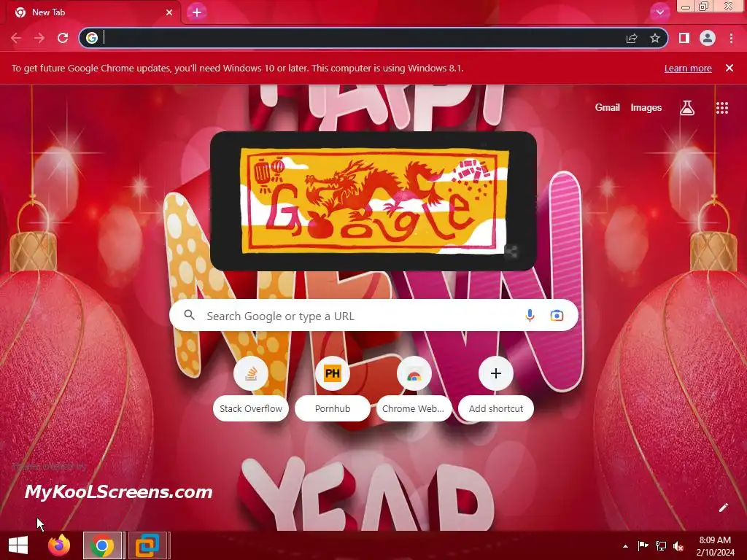The height and width of the screenshot is (560, 747).
Task: Click the muted volume tray icon
Action: 678,546
